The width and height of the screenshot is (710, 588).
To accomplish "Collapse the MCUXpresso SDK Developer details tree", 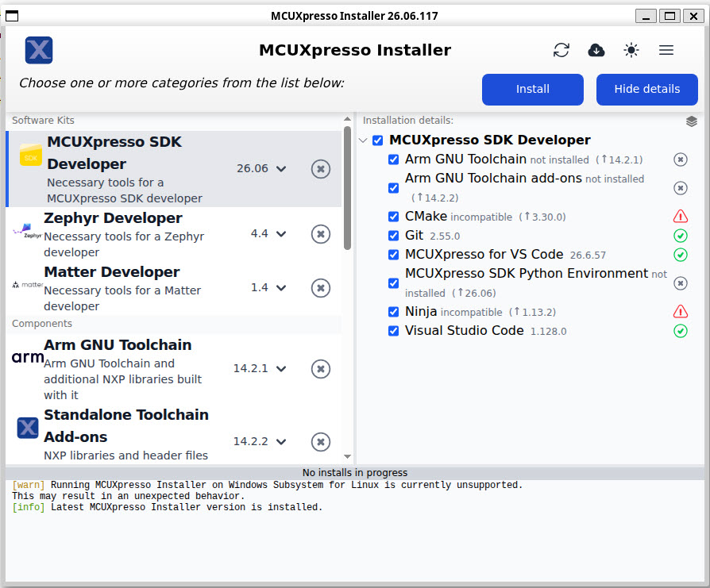I will (x=363, y=140).
